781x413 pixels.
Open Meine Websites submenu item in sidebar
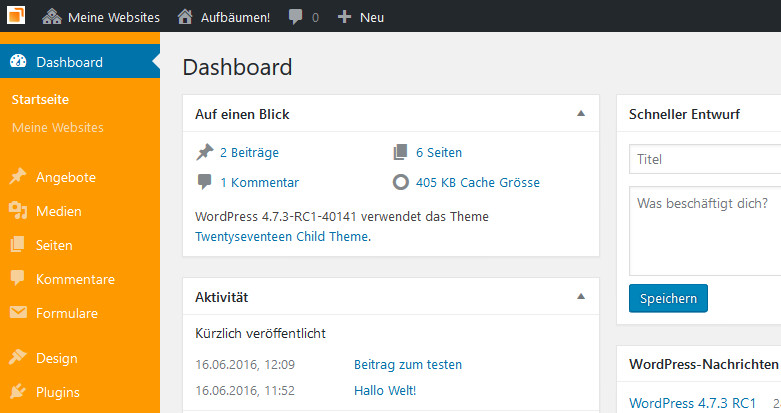tap(58, 128)
